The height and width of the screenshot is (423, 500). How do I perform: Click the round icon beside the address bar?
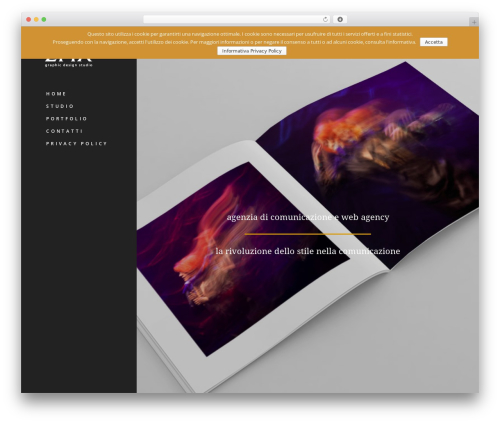340,19
